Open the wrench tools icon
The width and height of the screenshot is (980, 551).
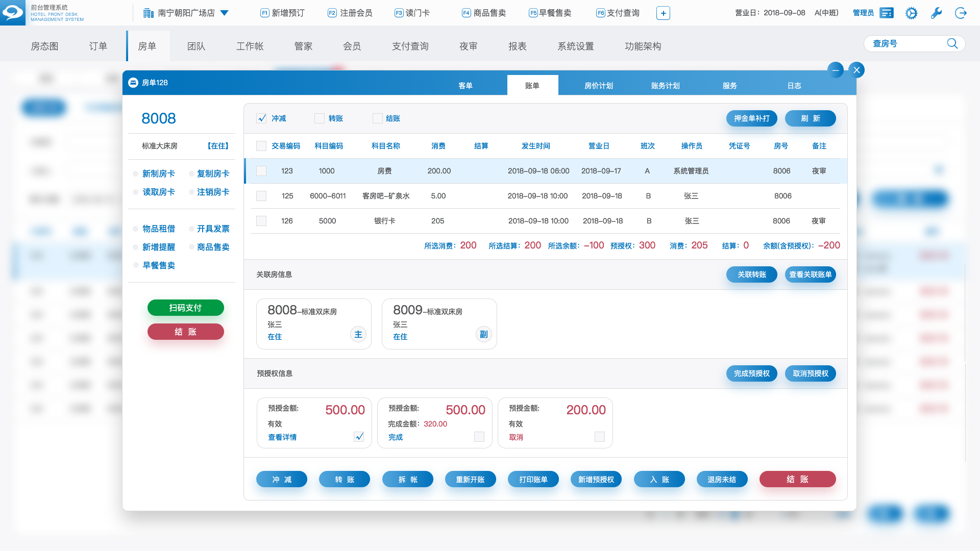click(x=936, y=13)
